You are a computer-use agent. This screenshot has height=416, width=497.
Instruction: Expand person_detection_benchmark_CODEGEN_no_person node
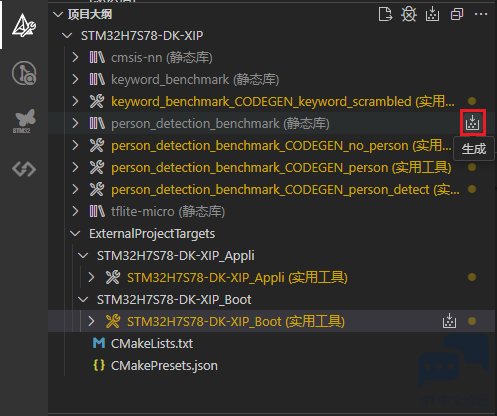tap(75, 145)
